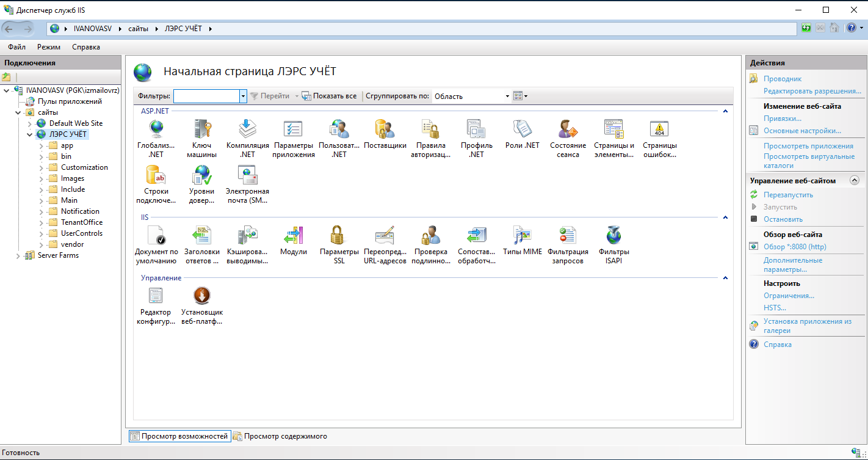Open Фильтрация запросов feature icon
868x460 pixels.
568,235
